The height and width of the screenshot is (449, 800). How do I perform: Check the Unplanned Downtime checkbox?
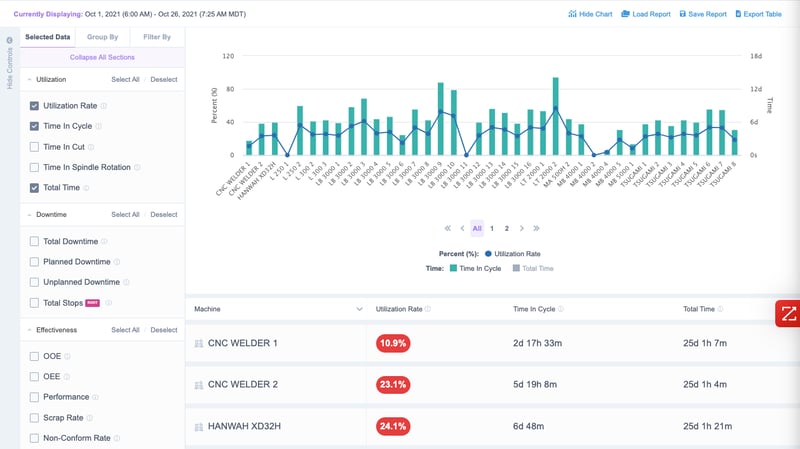34,282
